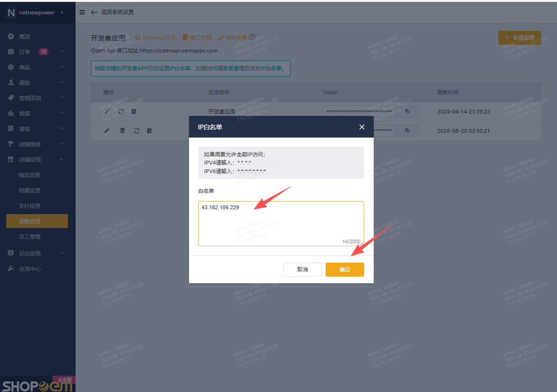The height and width of the screenshot is (392, 557).
Task: Expand the 营销活动 submenu chevron
Action: coord(62,98)
